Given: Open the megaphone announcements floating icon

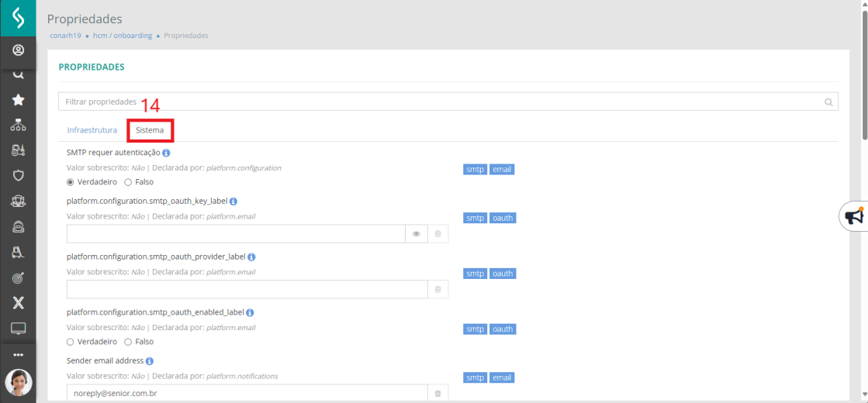Looking at the screenshot, I should tap(855, 216).
